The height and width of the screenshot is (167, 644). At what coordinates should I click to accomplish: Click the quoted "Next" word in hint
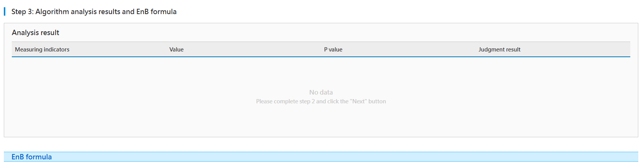pyautogui.click(x=358, y=101)
